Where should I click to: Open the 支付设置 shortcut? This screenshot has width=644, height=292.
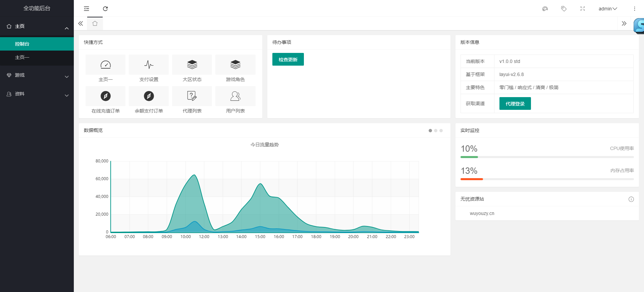[x=149, y=69]
